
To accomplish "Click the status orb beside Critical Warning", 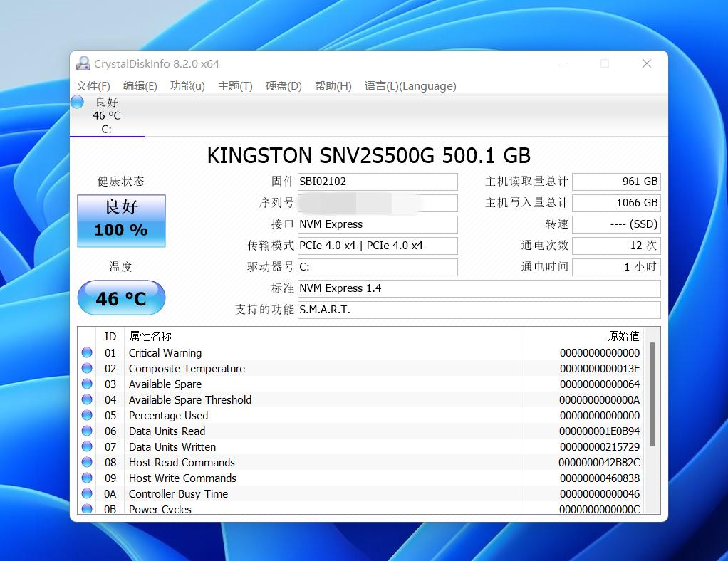I will click(x=87, y=352).
